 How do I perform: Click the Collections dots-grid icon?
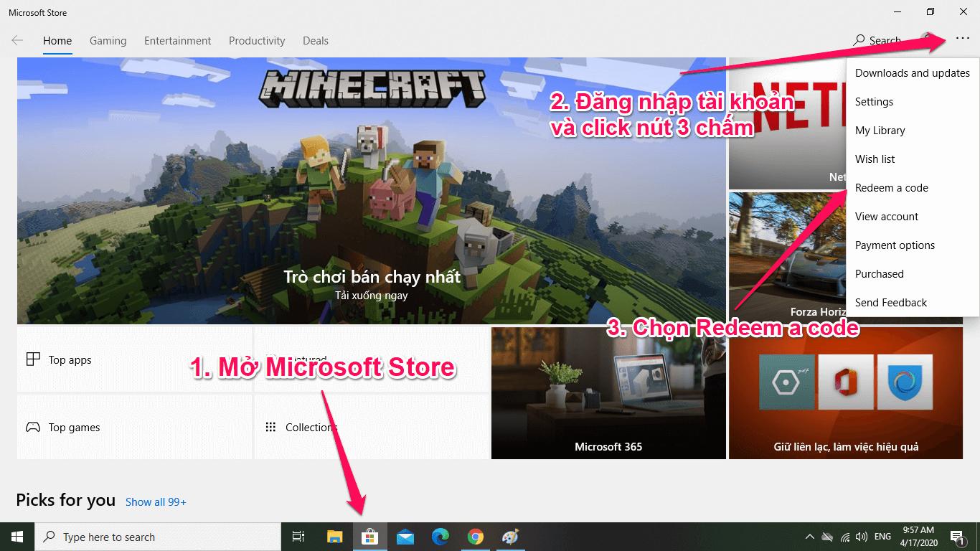tap(270, 427)
